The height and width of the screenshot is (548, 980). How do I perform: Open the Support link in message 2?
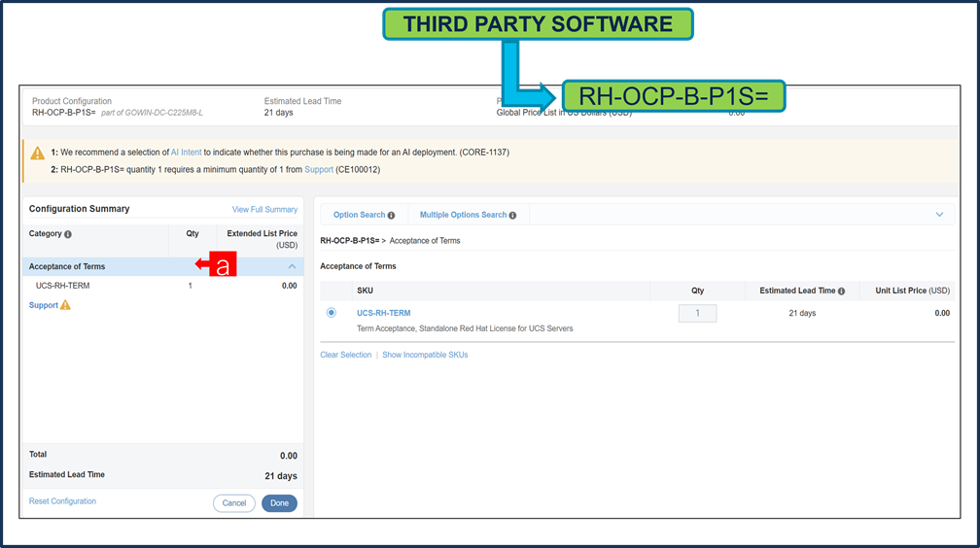[319, 170]
